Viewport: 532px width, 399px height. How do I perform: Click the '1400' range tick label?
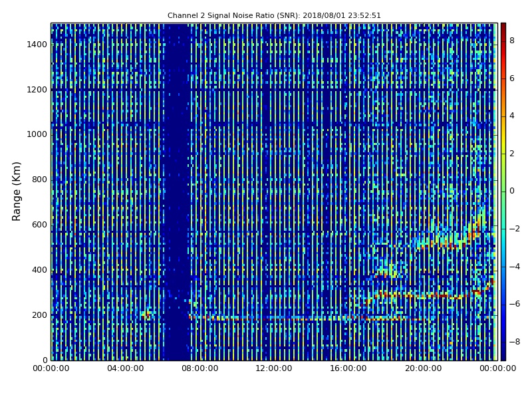(37, 45)
